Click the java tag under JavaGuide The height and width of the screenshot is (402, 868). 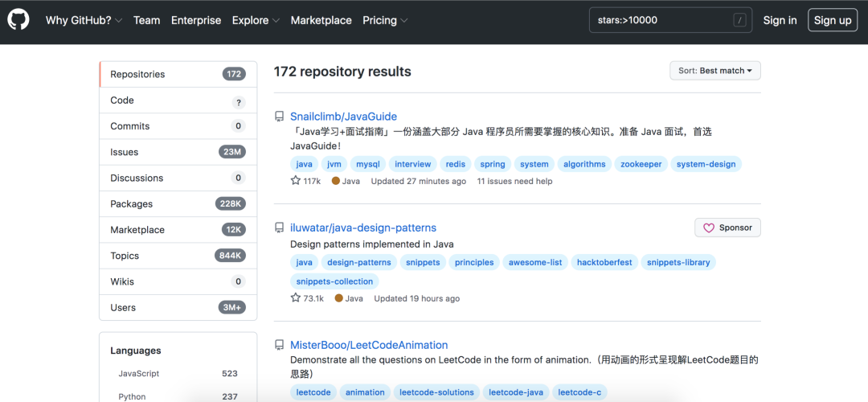point(305,164)
